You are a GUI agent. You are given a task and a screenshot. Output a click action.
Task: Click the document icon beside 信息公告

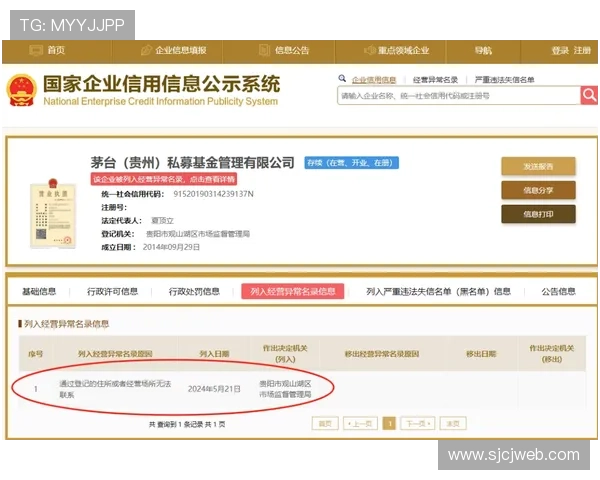click(x=264, y=50)
